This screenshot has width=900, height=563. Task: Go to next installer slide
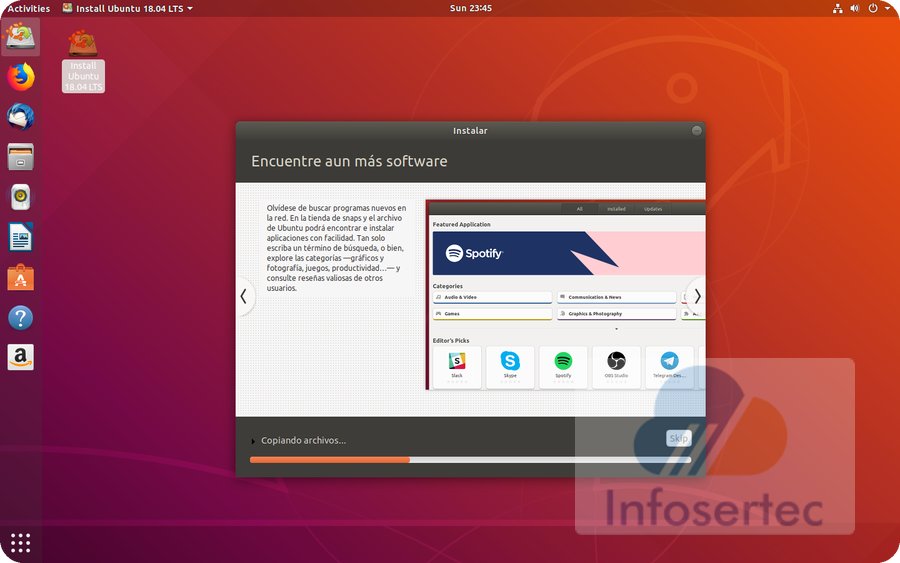click(x=697, y=296)
